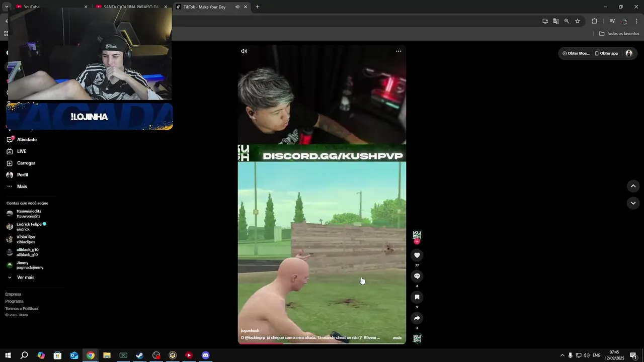This screenshot has height=362, width=644.
Task: Switch to the TikTok browser tab
Action: click(x=204, y=7)
